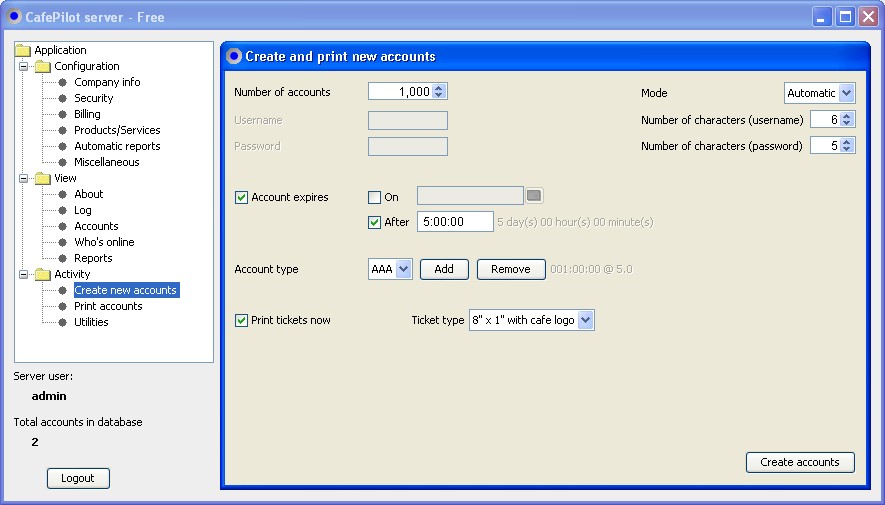Viewport: 885px width, 505px height.
Task: Collapse the Activity tree node
Action: pyautogui.click(x=23, y=274)
